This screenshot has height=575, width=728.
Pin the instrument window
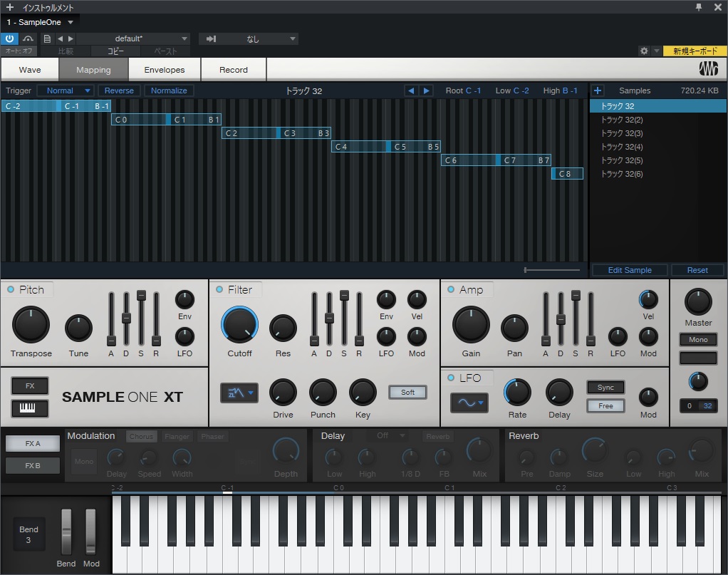coord(698,7)
